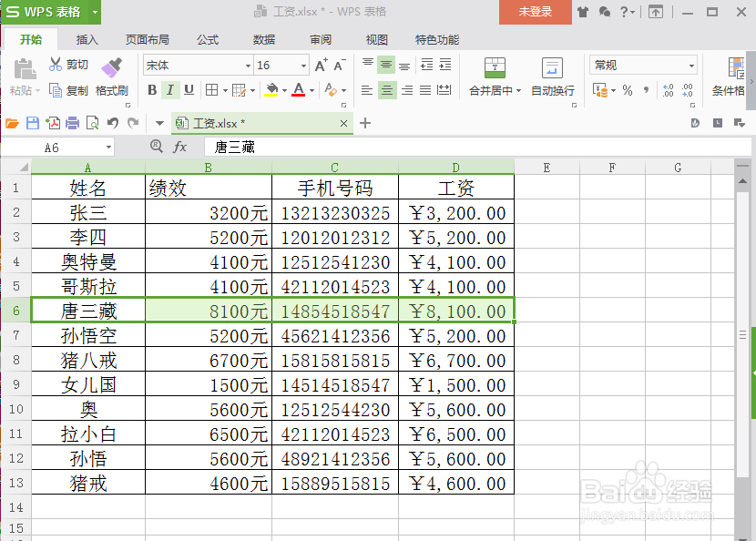Click the undo icon
This screenshot has width=756, height=541.
point(112,123)
